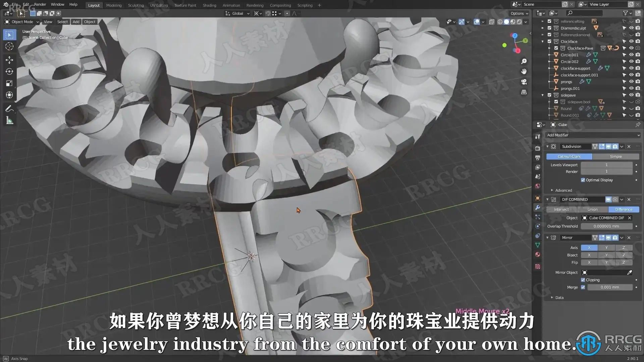Screen dimensions: 644x362
Task: Select the Move tool in toolbar
Action: (x=9, y=60)
